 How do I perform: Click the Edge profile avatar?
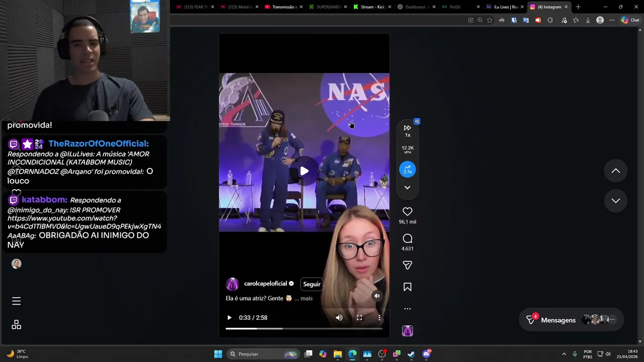600,20
